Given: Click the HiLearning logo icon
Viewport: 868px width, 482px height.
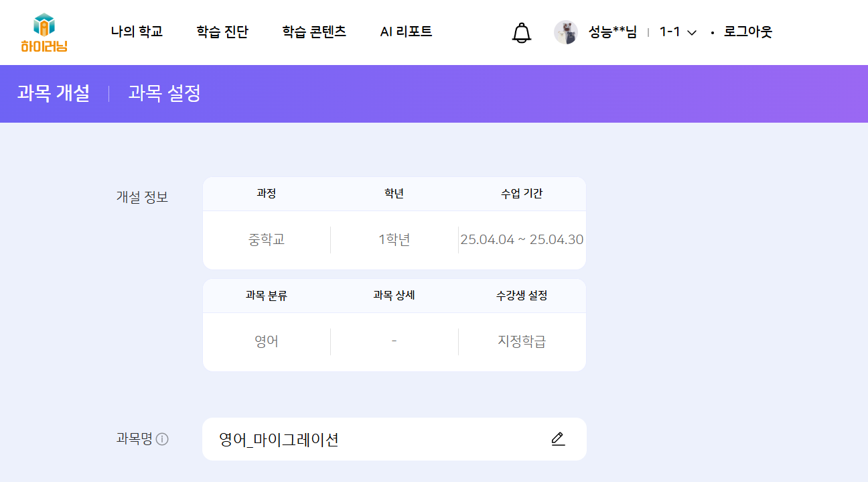Looking at the screenshot, I should [x=44, y=32].
